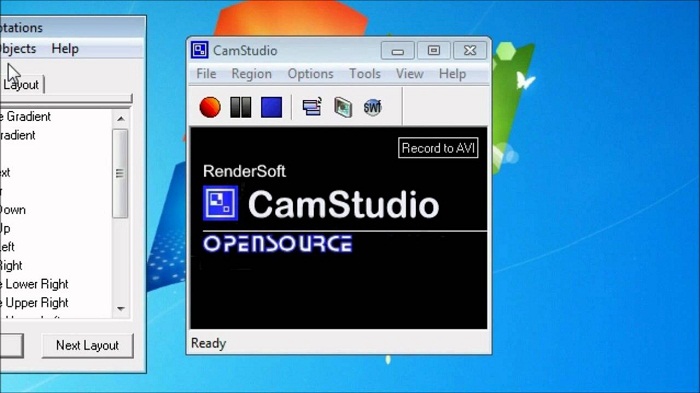Viewport: 700px width, 393px height.
Task: Select the 'Lower Right' list entry
Action: tap(34, 284)
